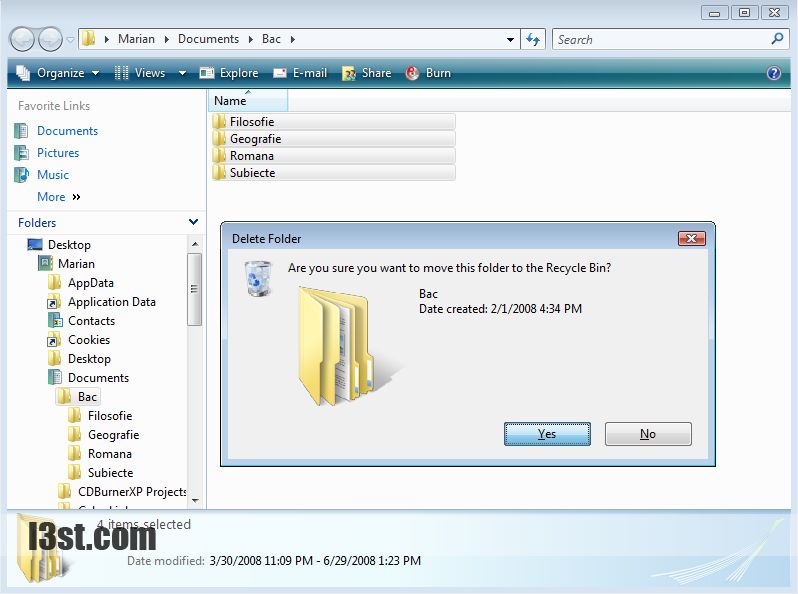This screenshot has height=594, width=798.
Task: Select Documents in the folder tree
Action: [98, 378]
